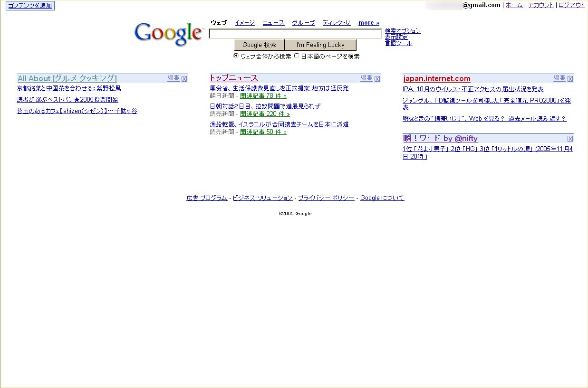
Task: Open the グループ search tab
Action: [x=303, y=23]
